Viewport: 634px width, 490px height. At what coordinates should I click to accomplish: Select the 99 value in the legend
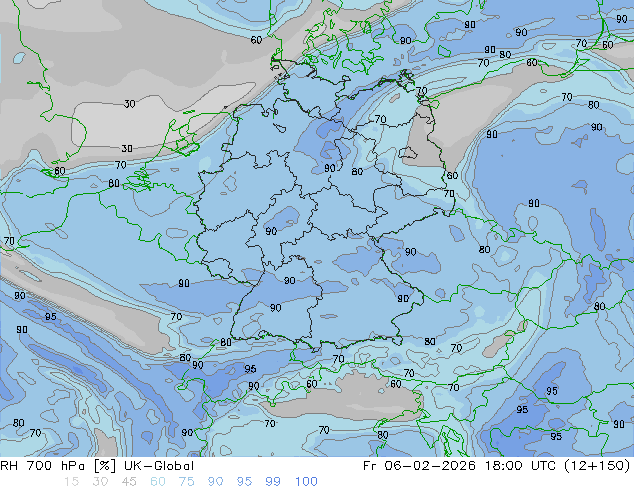273,482
